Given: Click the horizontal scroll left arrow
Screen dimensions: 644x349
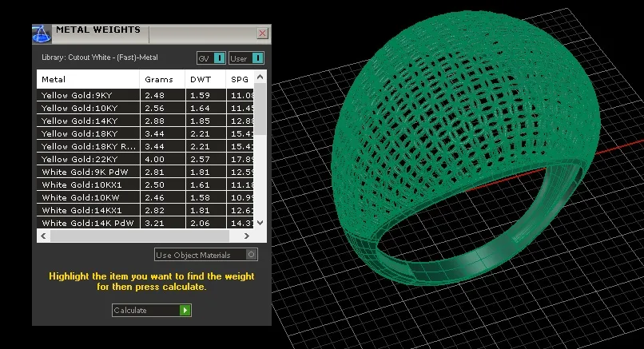Looking at the screenshot, I should [x=43, y=236].
